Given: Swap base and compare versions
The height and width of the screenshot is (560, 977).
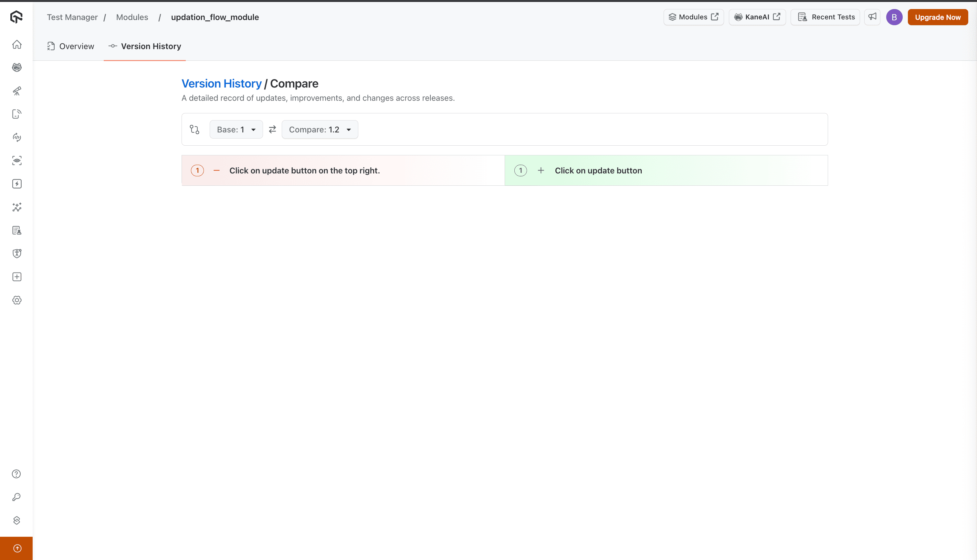Looking at the screenshot, I should pos(272,130).
